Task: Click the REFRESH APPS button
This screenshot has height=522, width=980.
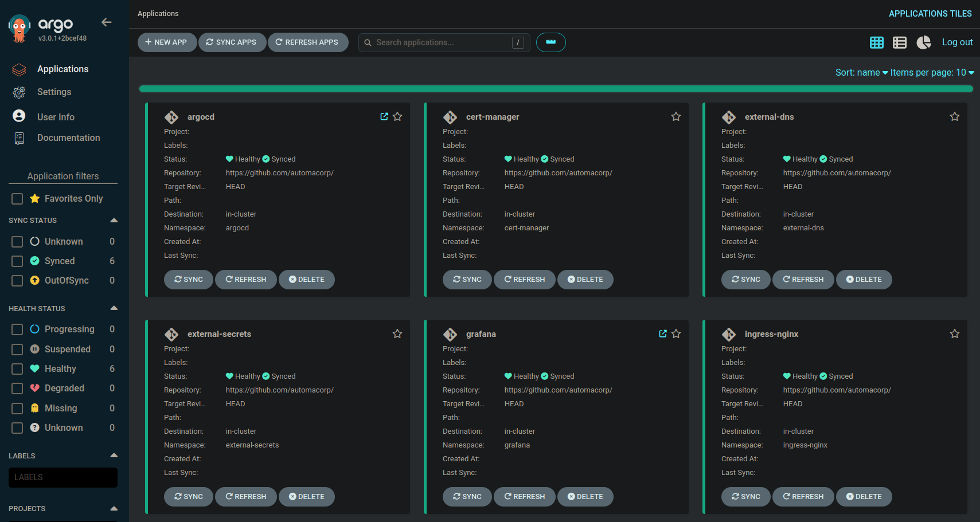Action: (x=308, y=42)
